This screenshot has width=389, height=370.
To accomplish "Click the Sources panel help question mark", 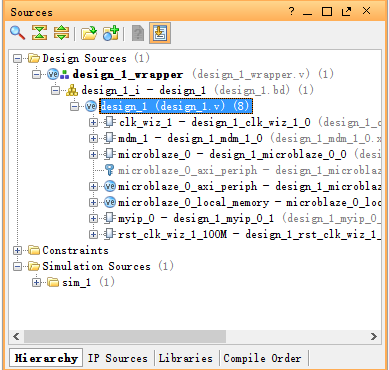I will 291,12.
